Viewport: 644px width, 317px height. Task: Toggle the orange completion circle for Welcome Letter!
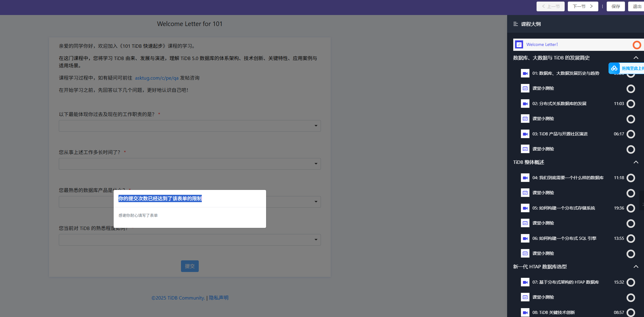tap(637, 45)
